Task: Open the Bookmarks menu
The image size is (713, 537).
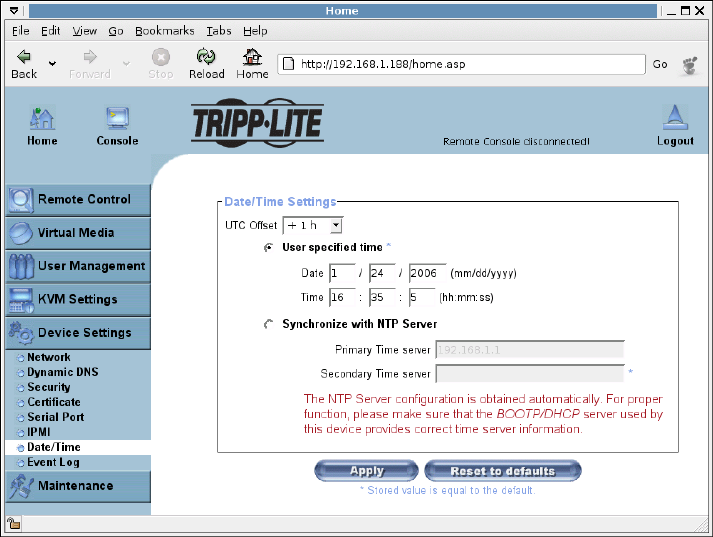Action: (x=165, y=31)
